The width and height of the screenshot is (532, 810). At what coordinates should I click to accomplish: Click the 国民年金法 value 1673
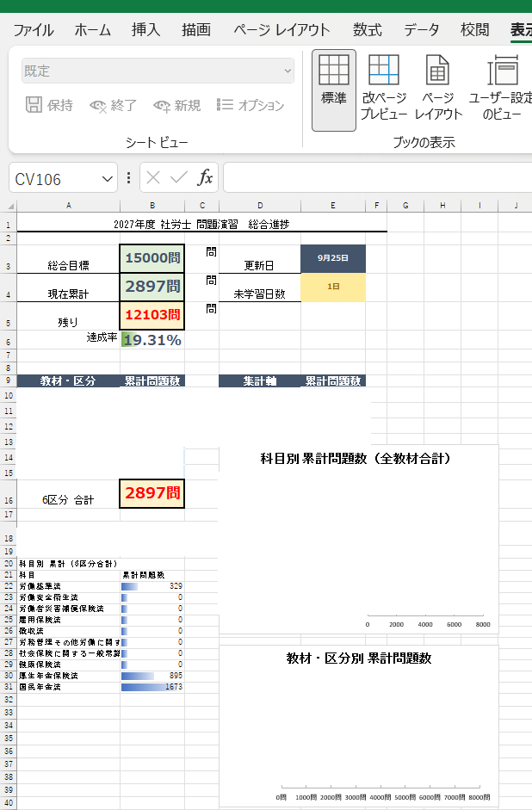coord(152,687)
